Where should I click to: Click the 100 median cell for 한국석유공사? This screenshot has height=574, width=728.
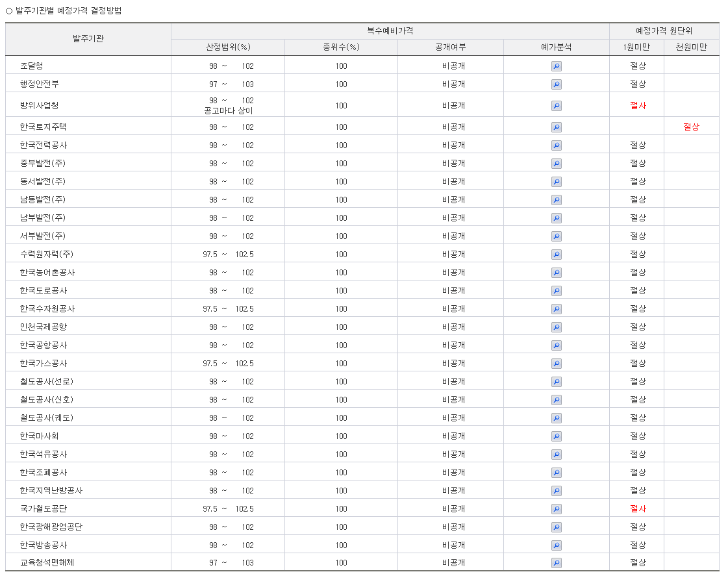[341, 454]
